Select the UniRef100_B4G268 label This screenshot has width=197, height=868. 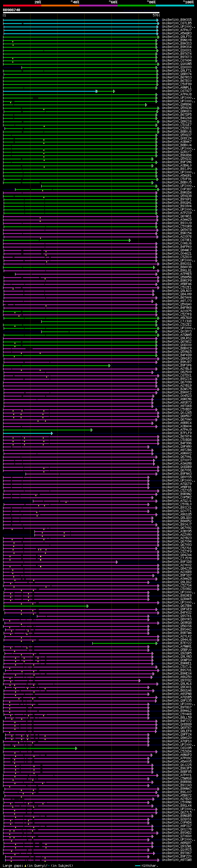tap(177, 118)
